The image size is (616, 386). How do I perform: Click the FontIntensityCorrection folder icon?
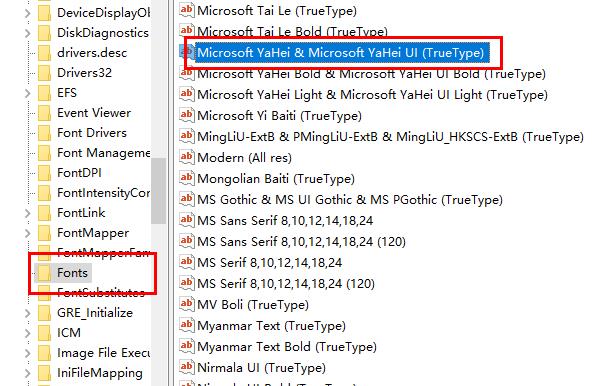[x=44, y=193]
